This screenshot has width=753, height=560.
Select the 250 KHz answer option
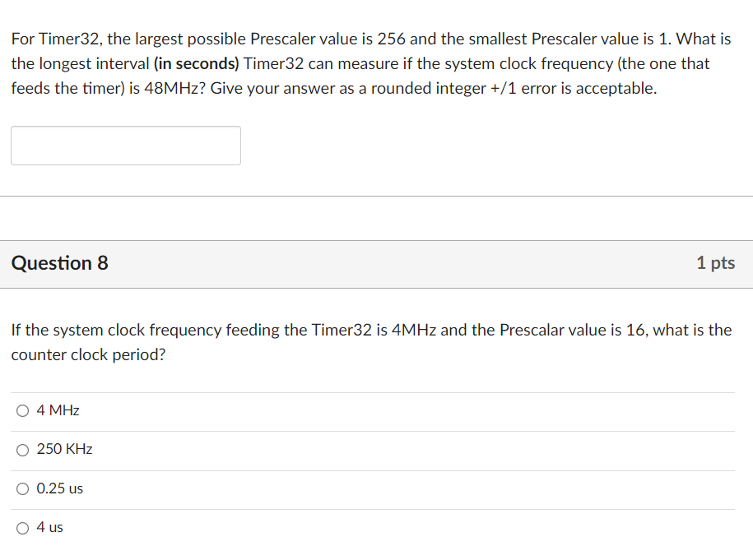click(x=63, y=449)
